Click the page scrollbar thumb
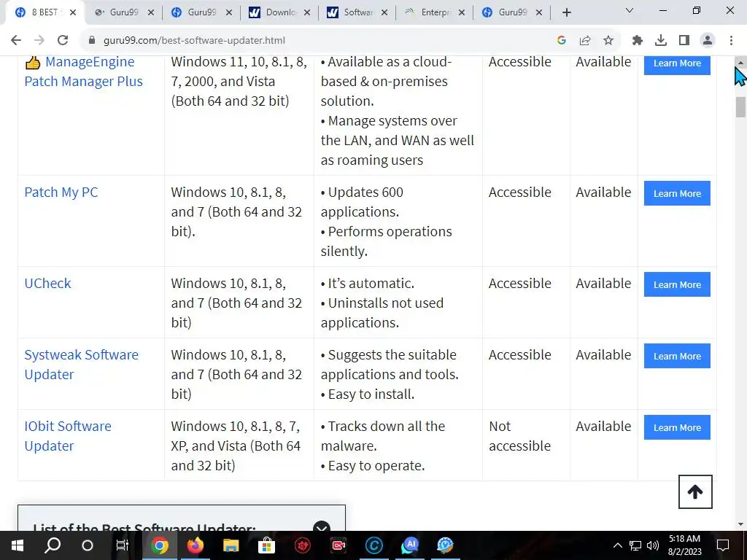 tap(740, 106)
